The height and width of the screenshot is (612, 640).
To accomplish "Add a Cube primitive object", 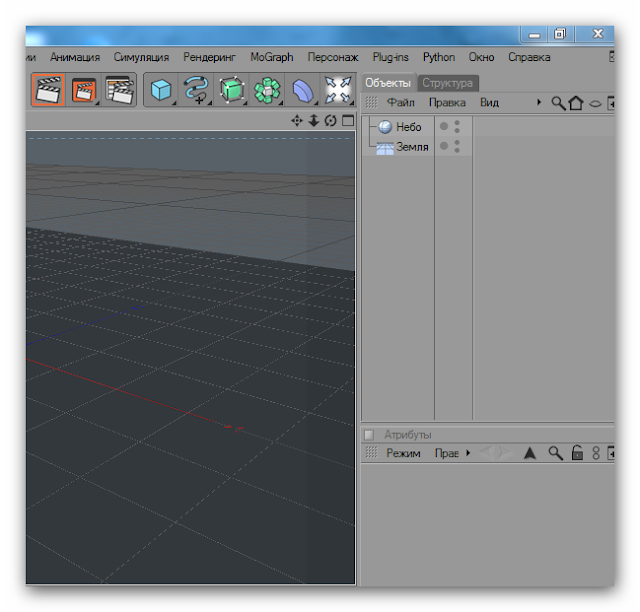I will point(161,90).
